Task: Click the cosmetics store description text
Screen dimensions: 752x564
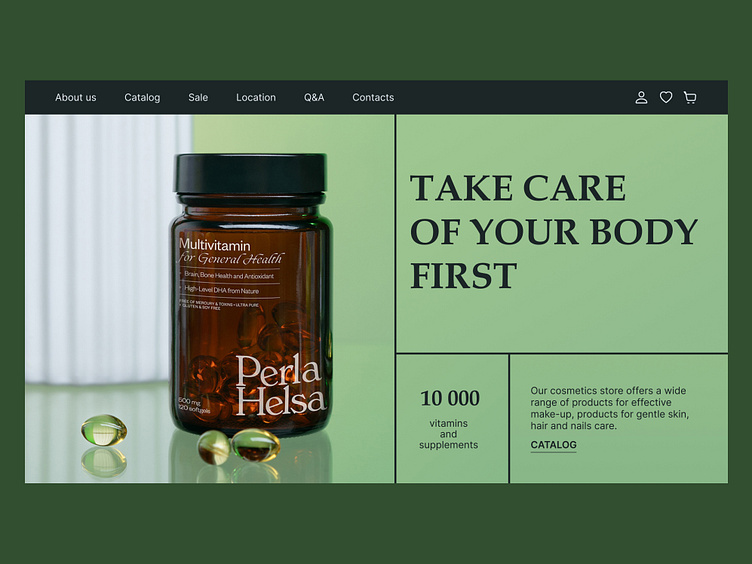Action: [609, 408]
